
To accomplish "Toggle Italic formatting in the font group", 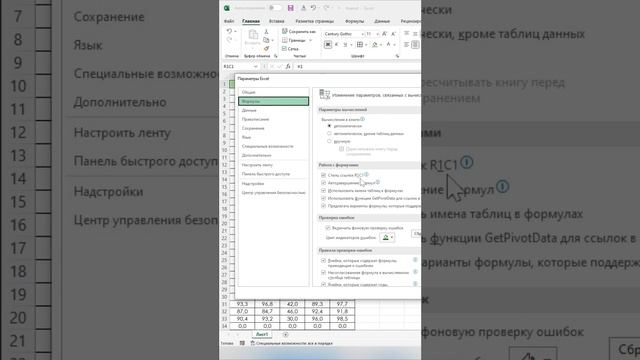I will tap(337, 45).
